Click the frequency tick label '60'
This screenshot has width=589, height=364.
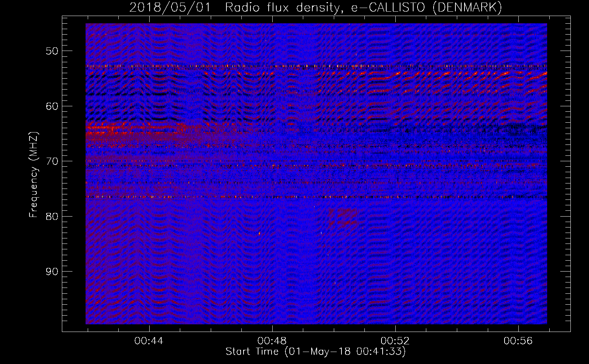click(x=52, y=106)
